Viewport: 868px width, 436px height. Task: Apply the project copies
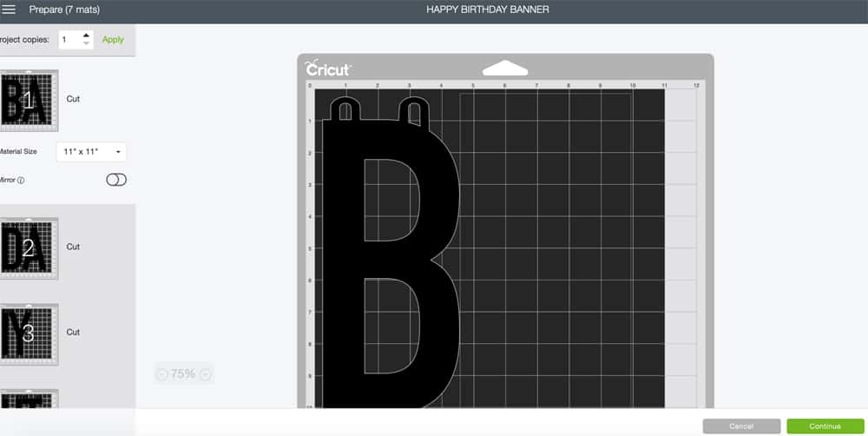point(113,40)
